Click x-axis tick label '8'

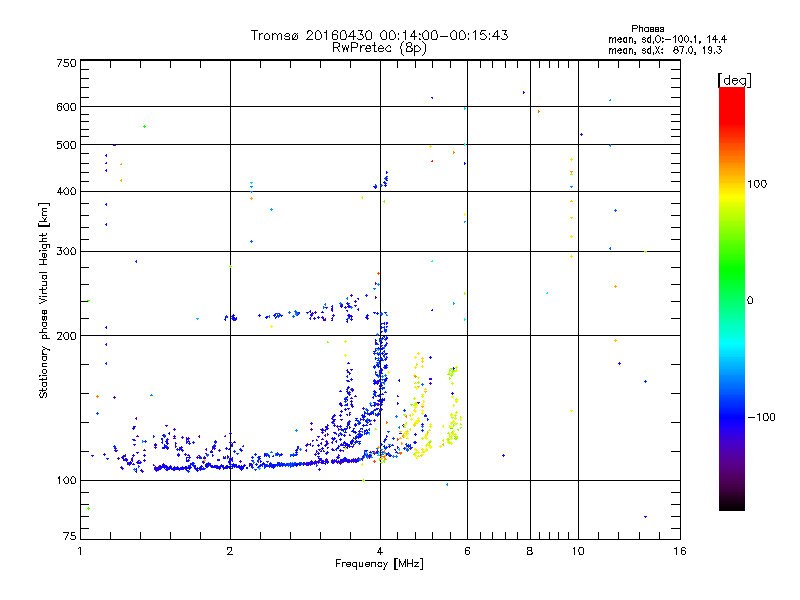click(x=530, y=551)
